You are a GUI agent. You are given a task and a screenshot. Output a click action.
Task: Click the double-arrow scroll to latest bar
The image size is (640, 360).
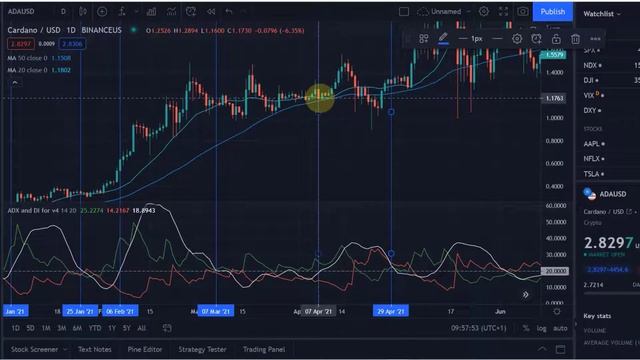coord(526,295)
